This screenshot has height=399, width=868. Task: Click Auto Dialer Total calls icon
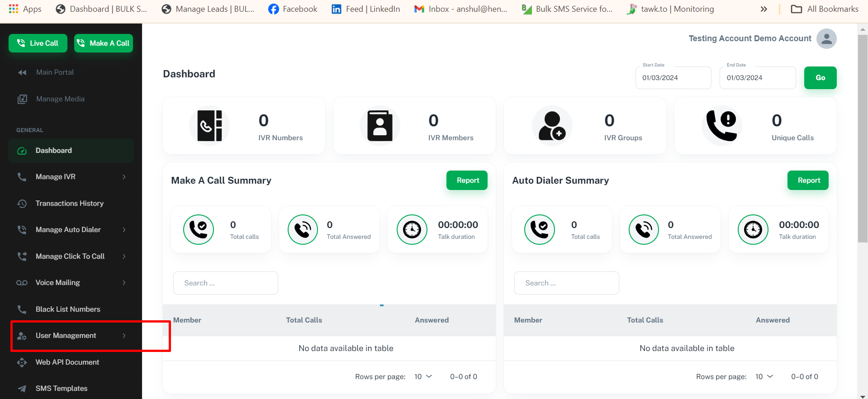point(540,230)
